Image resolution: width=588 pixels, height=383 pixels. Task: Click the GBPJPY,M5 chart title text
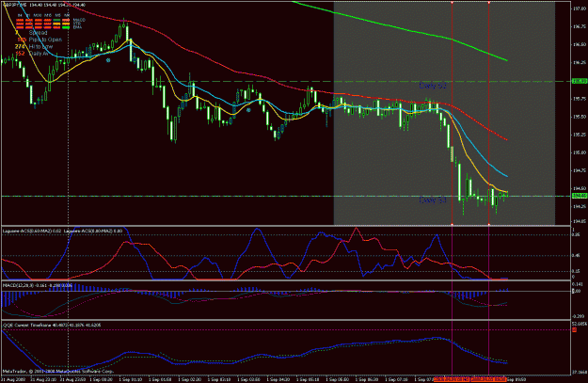tap(15, 5)
